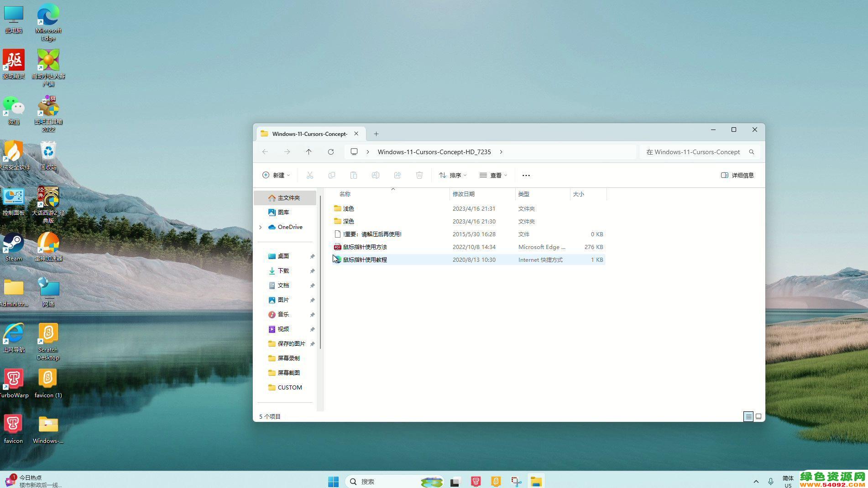
Task: Open 下载 quick access item
Action: 285,270
